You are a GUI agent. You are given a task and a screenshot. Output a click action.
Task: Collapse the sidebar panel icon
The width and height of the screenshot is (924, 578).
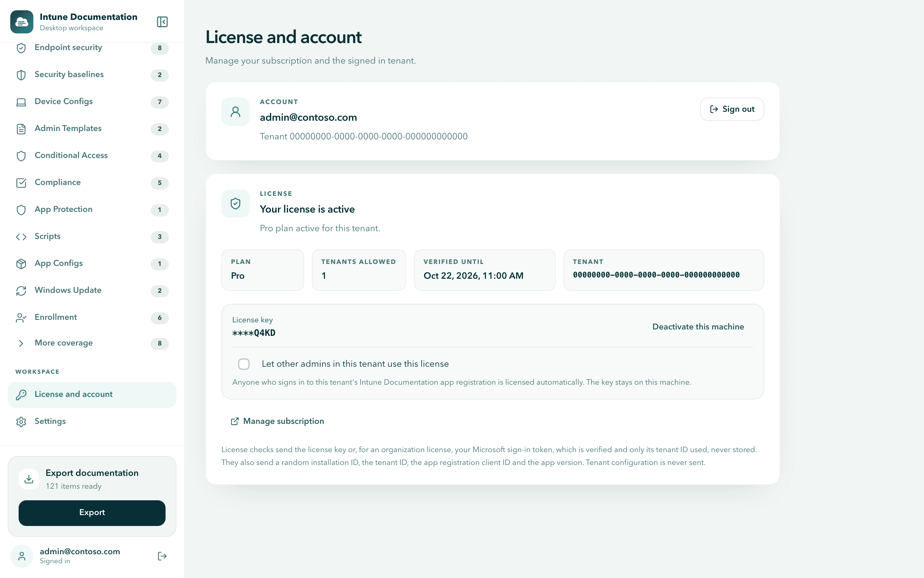point(162,22)
